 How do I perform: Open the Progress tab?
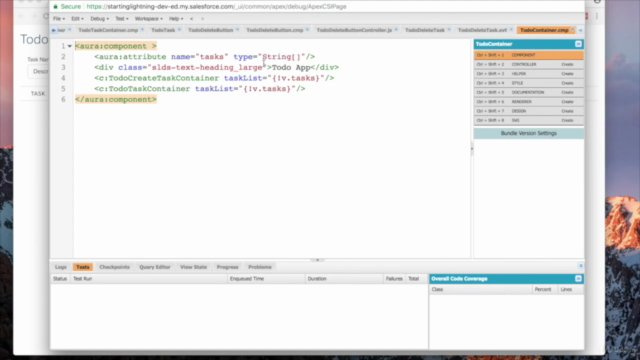[x=227, y=267]
